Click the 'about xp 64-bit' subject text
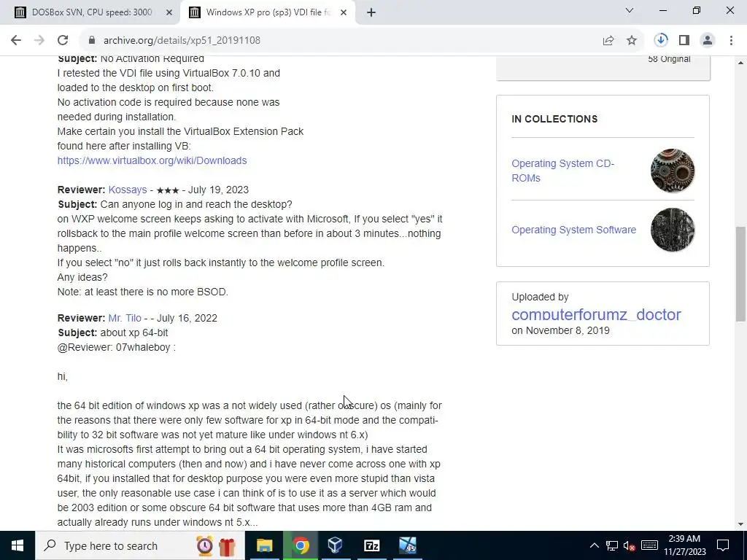 point(134,332)
